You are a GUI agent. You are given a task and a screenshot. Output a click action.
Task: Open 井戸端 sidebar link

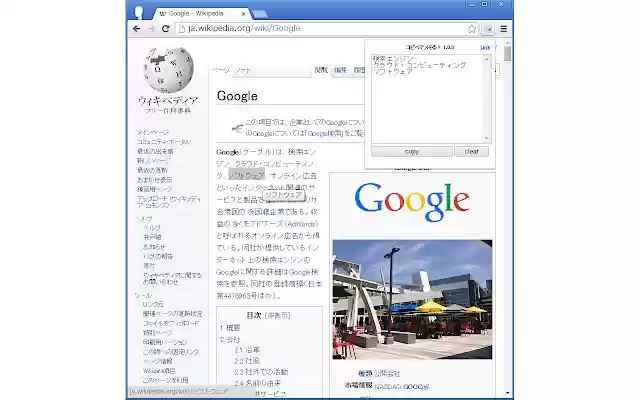coord(152,237)
